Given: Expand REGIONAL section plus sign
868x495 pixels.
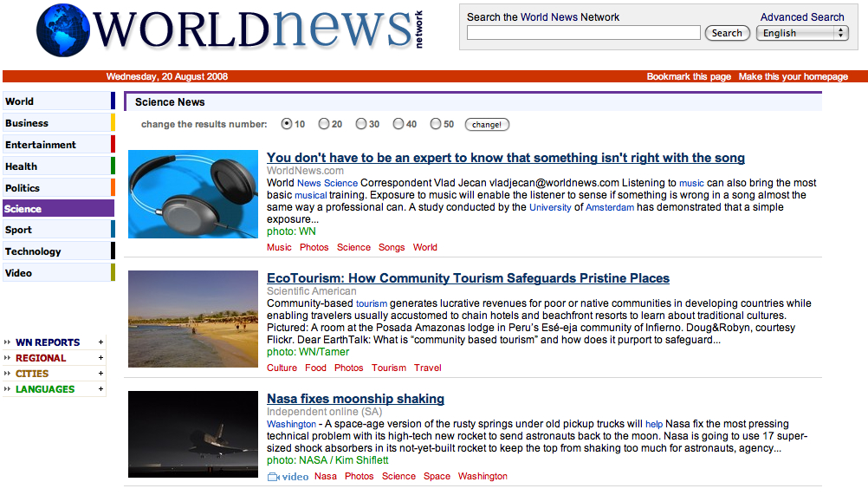Looking at the screenshot, I should [x=100, y=358].
